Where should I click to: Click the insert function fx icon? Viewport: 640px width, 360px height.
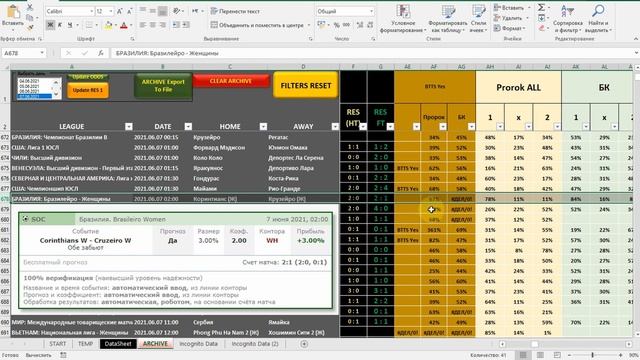point(101,53)
